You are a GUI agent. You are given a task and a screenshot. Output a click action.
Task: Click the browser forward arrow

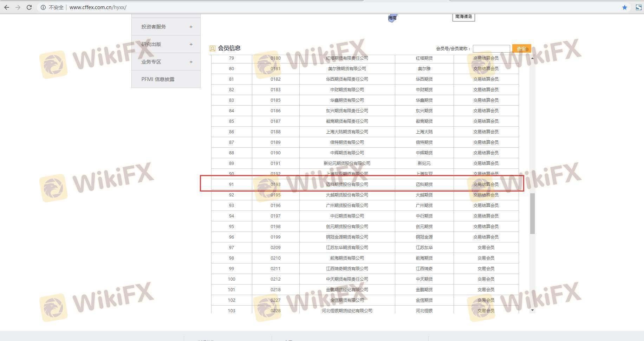coord(18,7)
